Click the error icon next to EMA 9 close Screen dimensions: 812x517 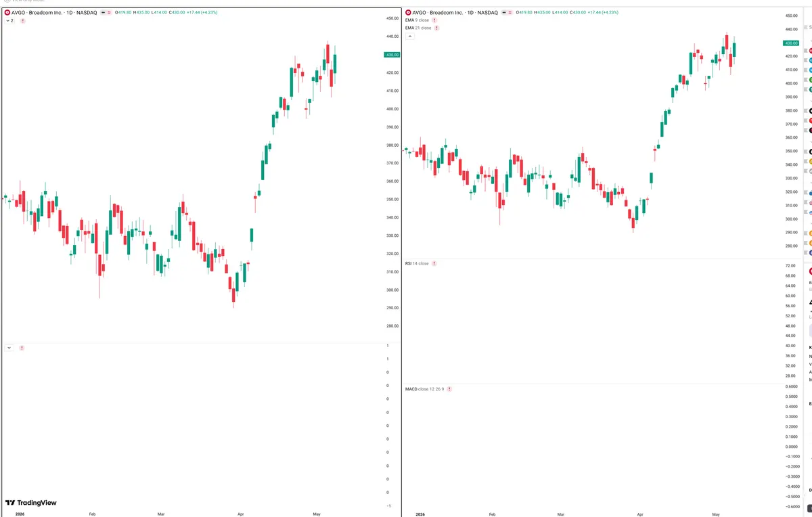point(435,21)
